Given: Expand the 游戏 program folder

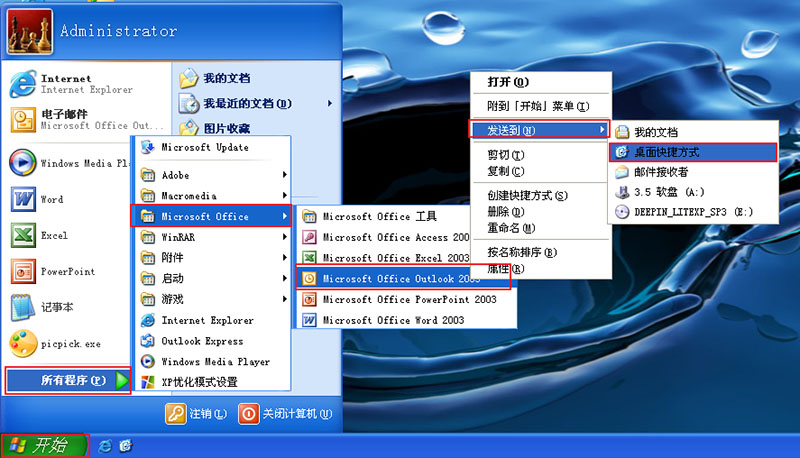Looking at the screenshot, I should (x=213, y=299).
